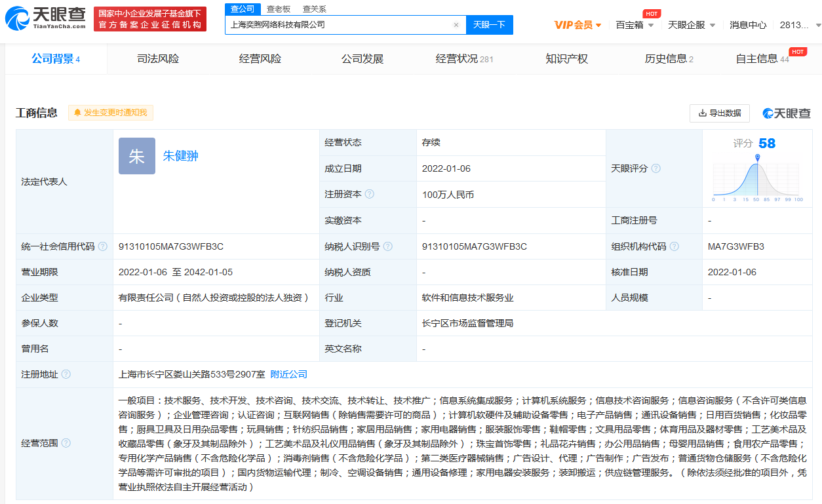The height and width of the screenshot is (504, 822).
Task: Click the help icon next to 注册地址
Action: pos(66,374)
